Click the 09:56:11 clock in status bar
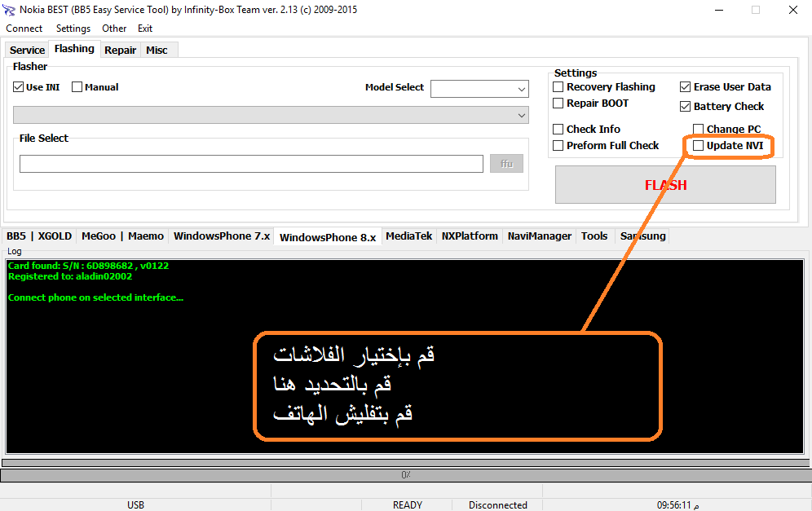Screen dimensions: 812x511 (x=677, y=504)
